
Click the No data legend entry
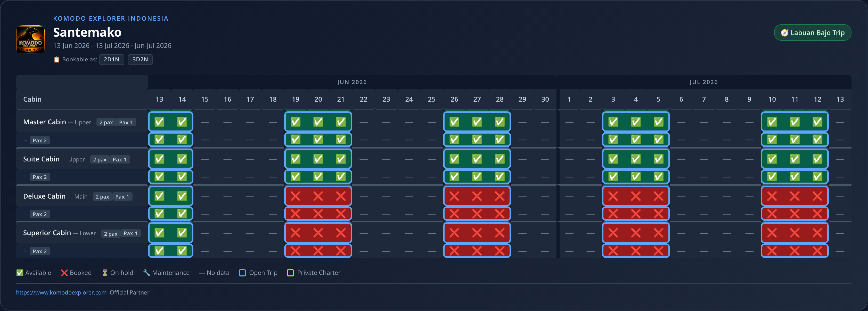(x=214, y=273)
